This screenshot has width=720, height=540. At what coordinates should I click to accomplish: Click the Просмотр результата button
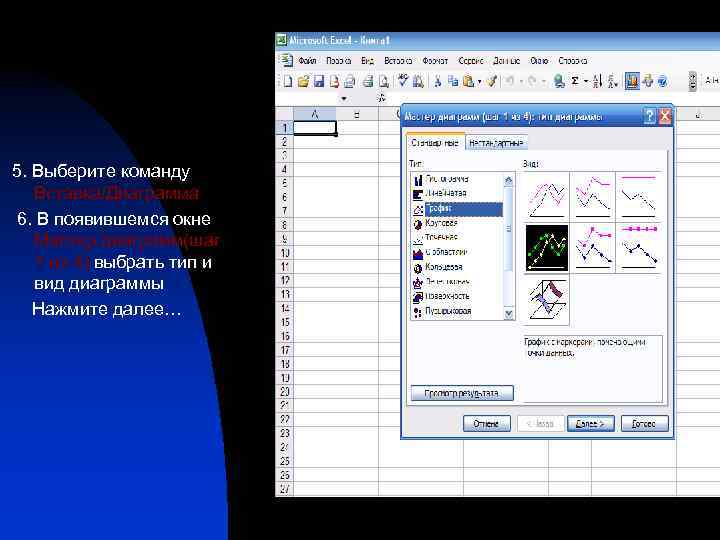click(x=462, y=394)
